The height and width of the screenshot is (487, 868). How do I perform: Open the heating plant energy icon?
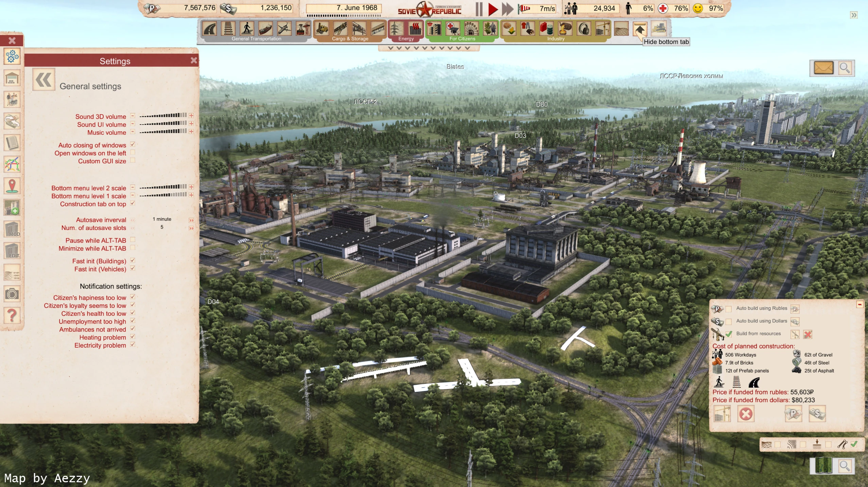click(415, 29)
